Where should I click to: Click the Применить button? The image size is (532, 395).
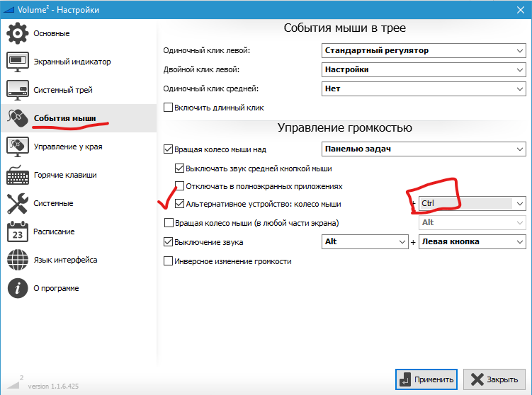pos(426,379)
